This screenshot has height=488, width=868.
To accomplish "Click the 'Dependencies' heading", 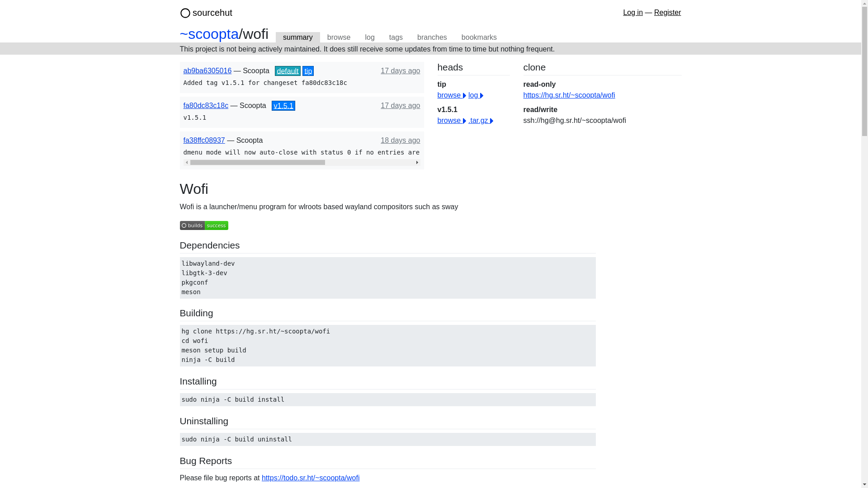I will [x=210, y=245].
